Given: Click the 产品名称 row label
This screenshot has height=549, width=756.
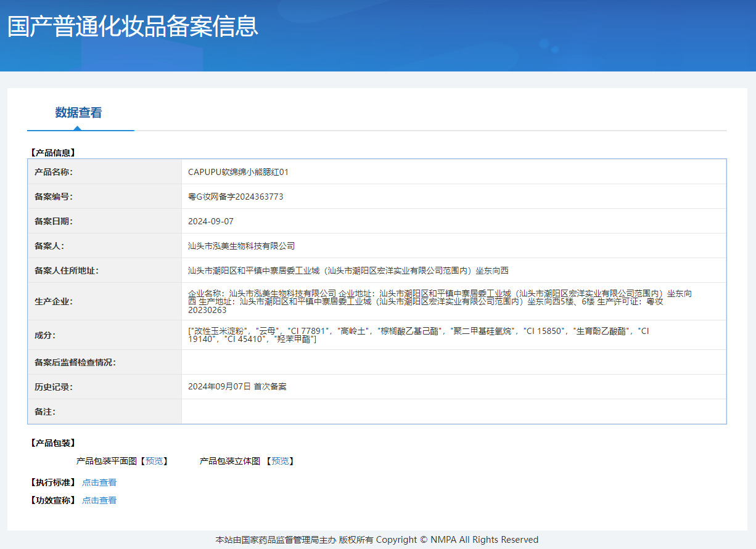Looking at the screenshot, I should tap(54, 172).
